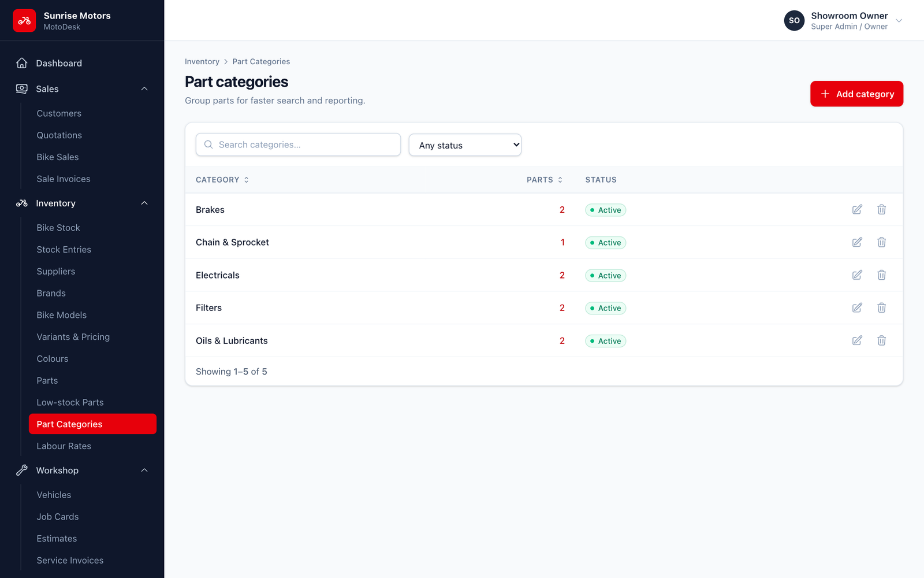Screen dimensions: 924x578
Task: Click the Active badge in Brakes row
Action: pyautogui.click(x=605, y=210)
